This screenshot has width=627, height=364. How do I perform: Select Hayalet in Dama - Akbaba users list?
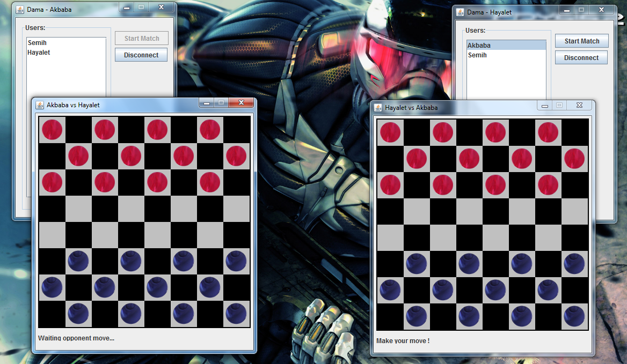click(39, 53)
